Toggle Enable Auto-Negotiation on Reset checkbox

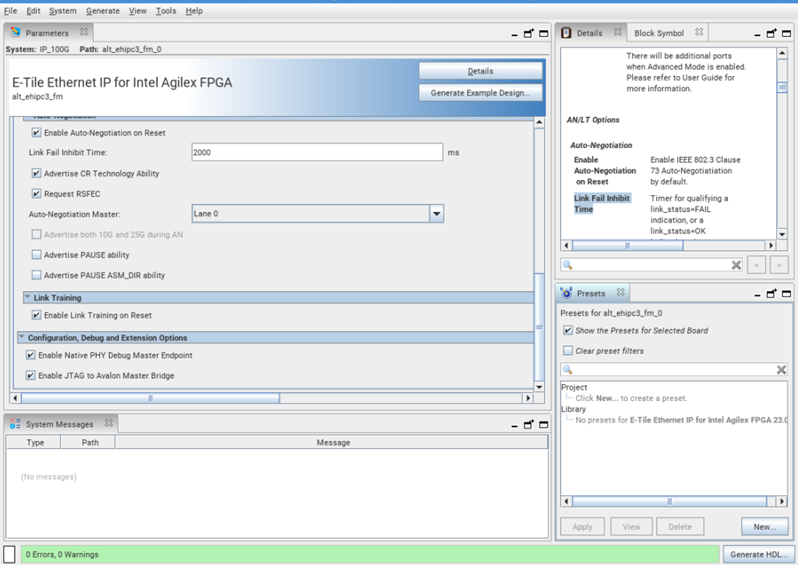[36, 132]
